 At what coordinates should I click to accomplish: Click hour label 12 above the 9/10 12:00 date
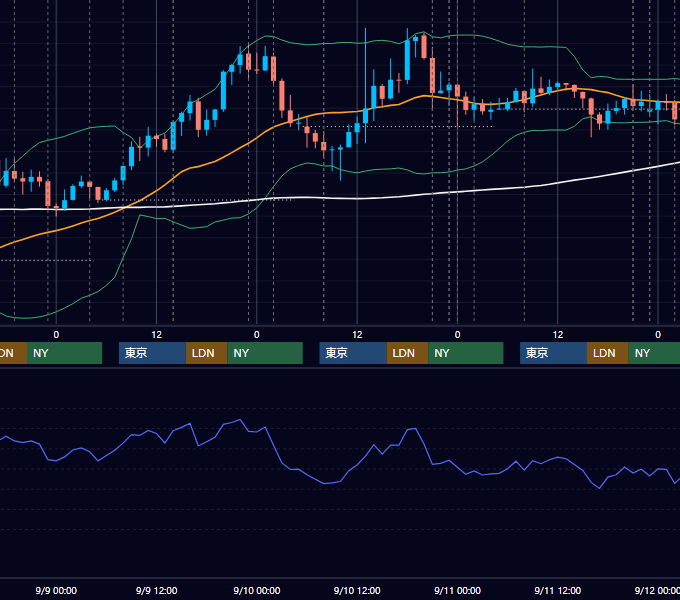[x=357, y=335]
